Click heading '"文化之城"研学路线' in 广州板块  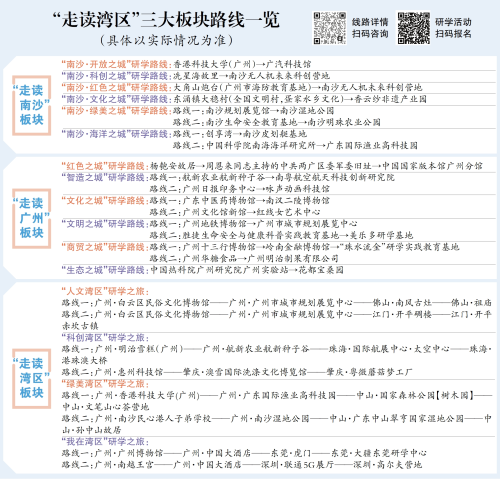pyautogui.click(x=103, y=201)
